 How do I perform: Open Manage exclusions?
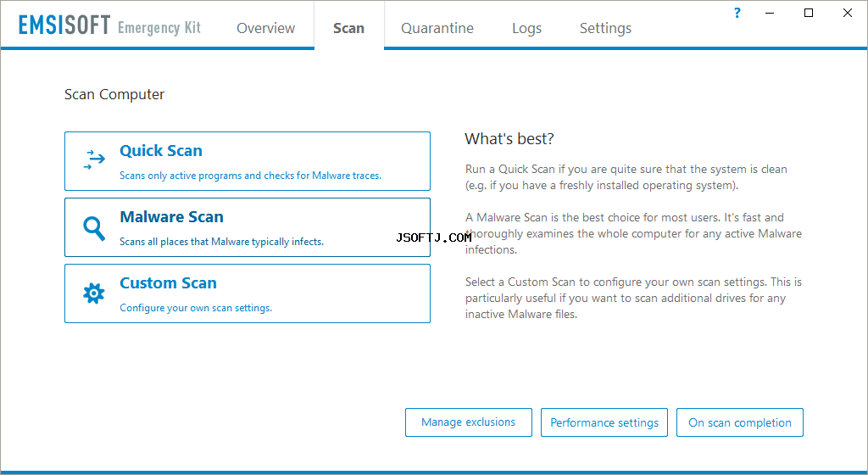point(468,422)
